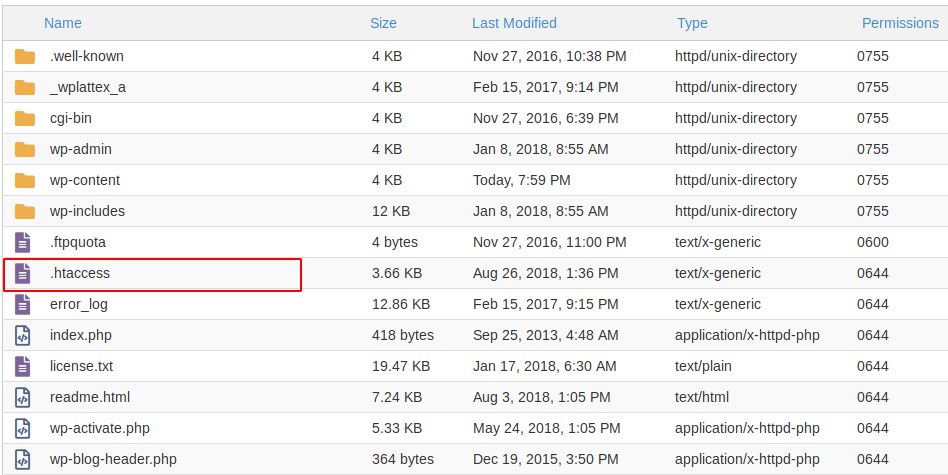Image resolution: width=948 pixels, height=475 pixels.
Task: Click the license.txt document icon
Action: [x=23, y=366]
